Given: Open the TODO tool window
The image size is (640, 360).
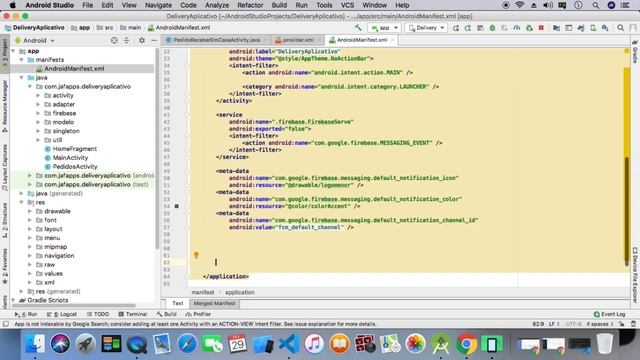Looking at the screenshot, I should [x=98, y=314].
